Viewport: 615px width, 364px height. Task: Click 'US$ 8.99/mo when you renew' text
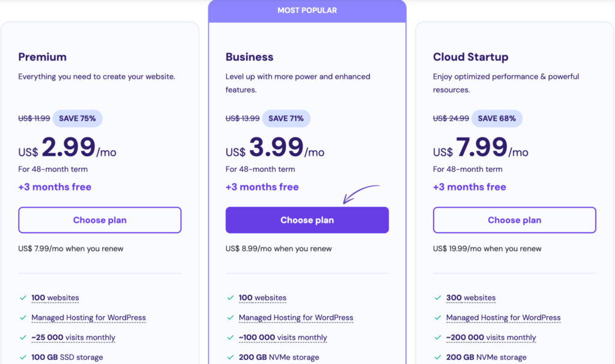click(279, 249)
